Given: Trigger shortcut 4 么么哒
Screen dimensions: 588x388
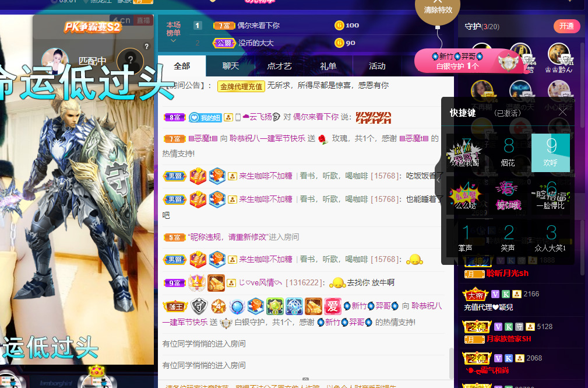Looking at the screenshot, I should [466, 195].
